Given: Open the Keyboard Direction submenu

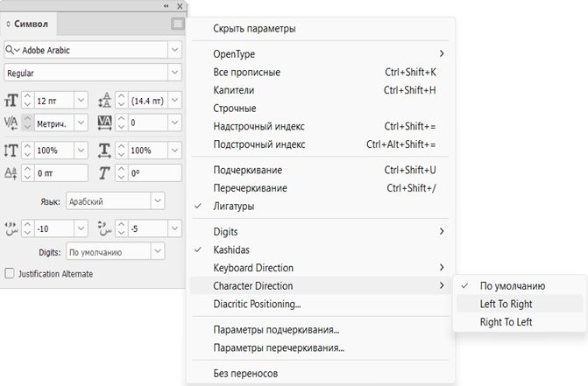Looking at the screenshot, I should pyautogui.click(x=320, y=267).
